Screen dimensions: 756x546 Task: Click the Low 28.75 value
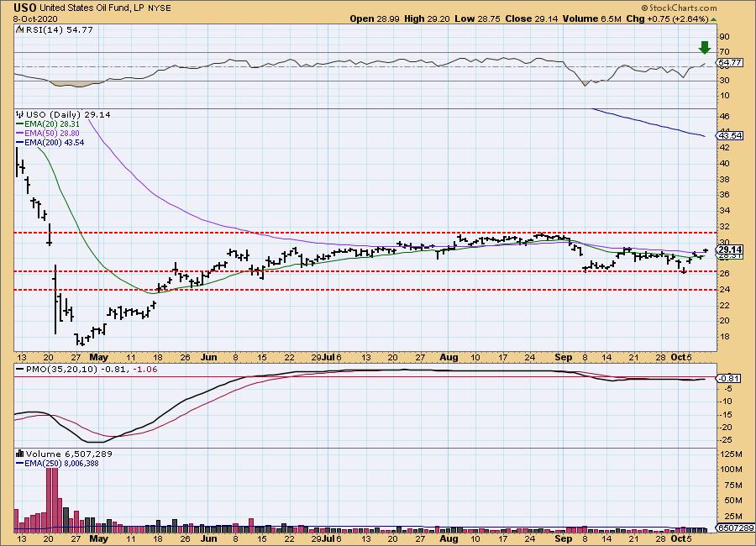477,18
